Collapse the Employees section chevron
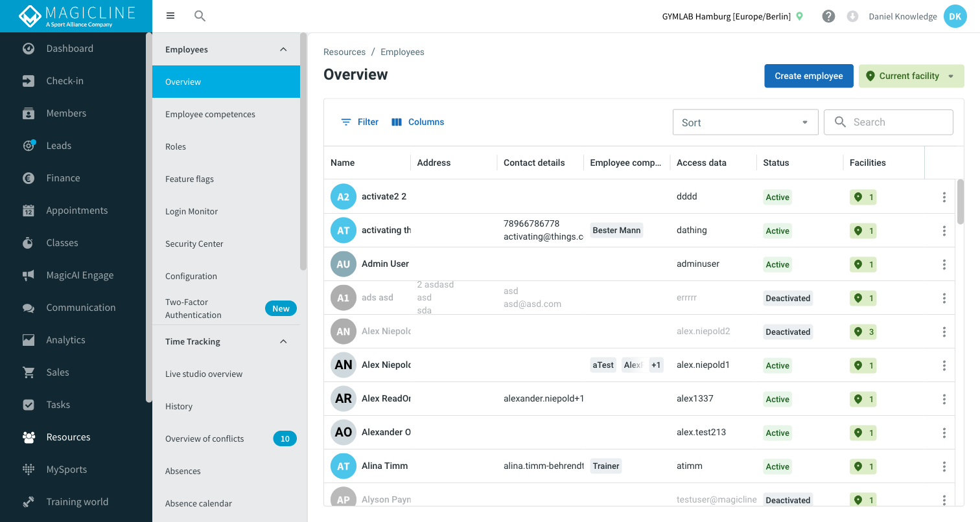This screenshot has width=980, height=522. coord(283,49)
